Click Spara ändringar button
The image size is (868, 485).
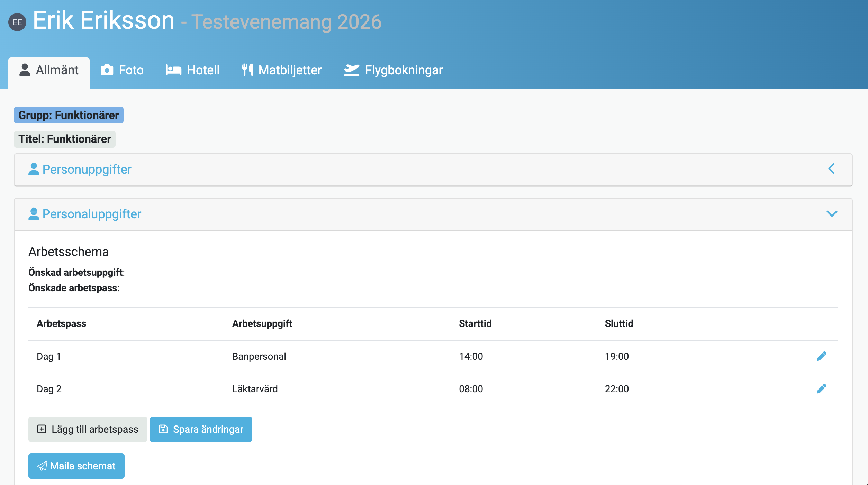201,429
